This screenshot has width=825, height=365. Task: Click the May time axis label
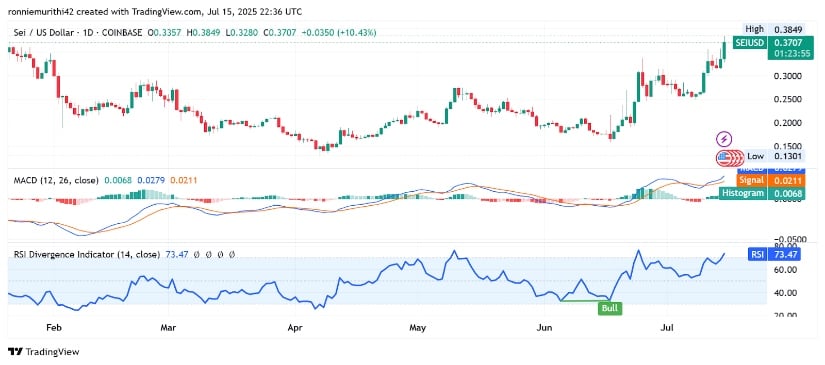click(x=417, y=328)
